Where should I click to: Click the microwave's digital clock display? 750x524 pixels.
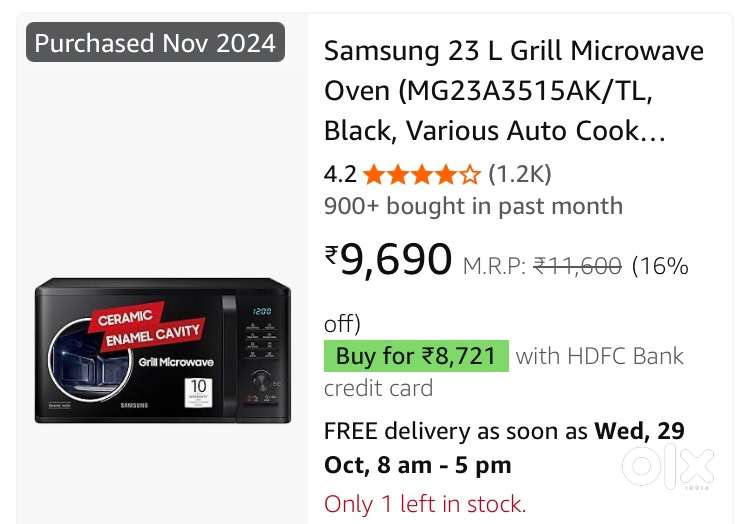coord(262,311)
